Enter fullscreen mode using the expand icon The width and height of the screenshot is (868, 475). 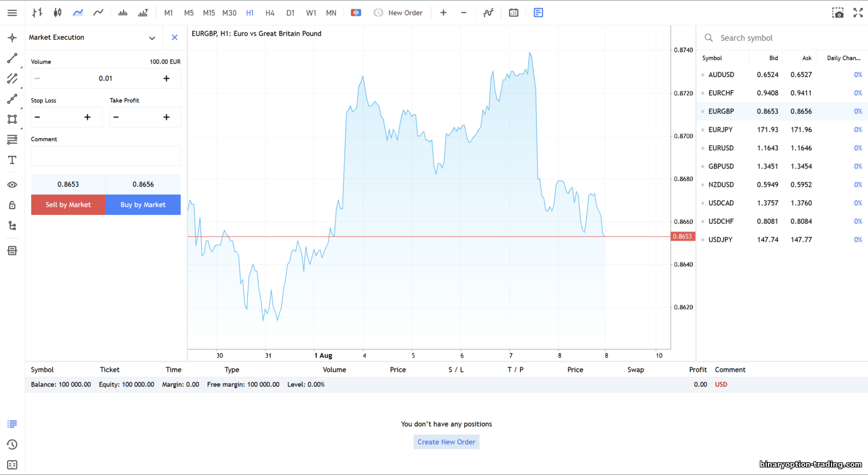(x=858, y=13)
